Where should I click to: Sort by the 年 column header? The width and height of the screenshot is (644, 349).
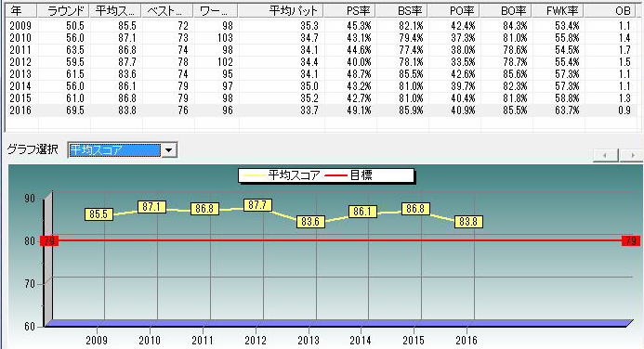21,10
